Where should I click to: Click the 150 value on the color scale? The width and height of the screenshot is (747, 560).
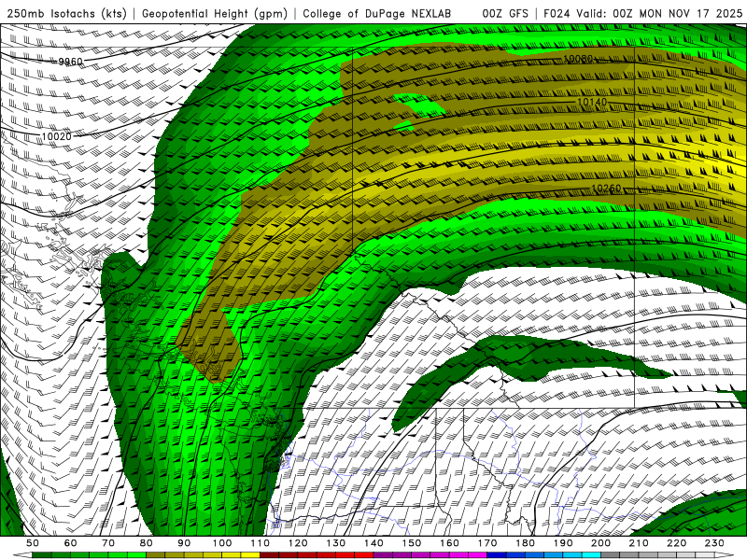[412, 543]
